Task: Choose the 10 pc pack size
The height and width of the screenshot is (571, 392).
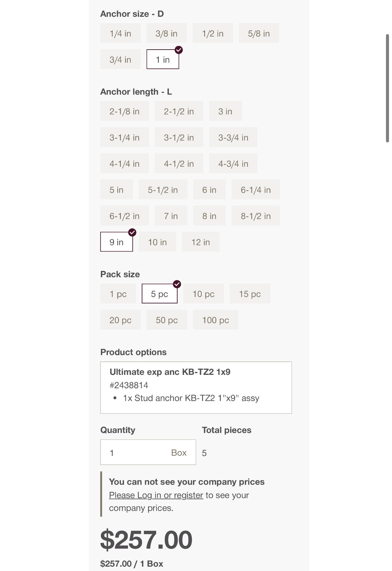Action: point(203,294)
